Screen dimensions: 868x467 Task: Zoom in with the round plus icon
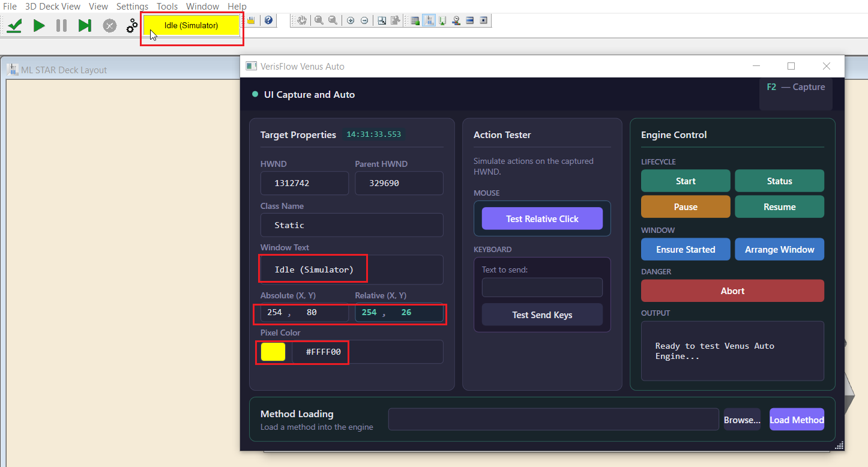(351, 20)
